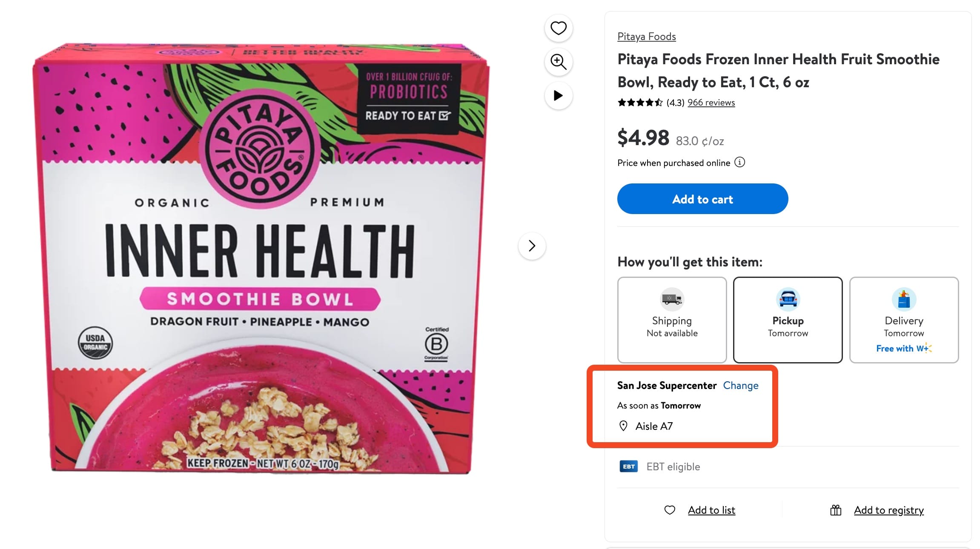Click the 4.3 star rating display

[x=650, y=102]
